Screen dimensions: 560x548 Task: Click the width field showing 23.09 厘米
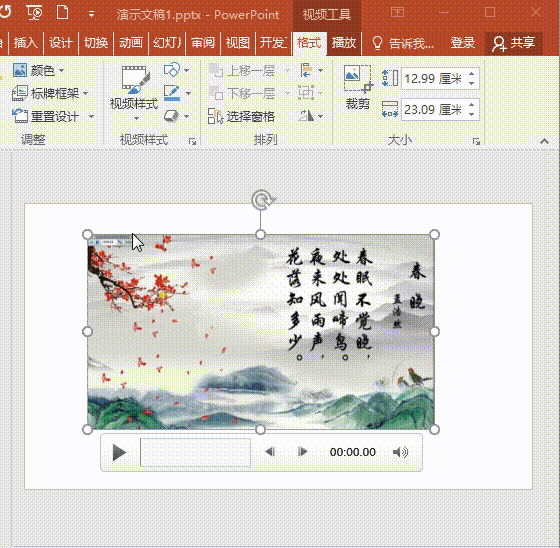[433, 109]
